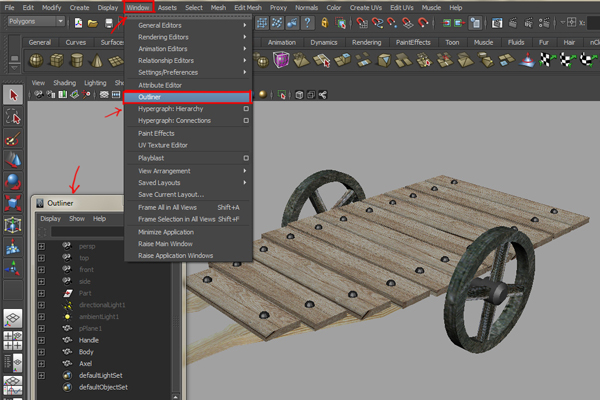Image resolution: width=600 pixels, height=400 pixels.
Task: Select pPlane1 in Outliner
Action: pos(90,328)
